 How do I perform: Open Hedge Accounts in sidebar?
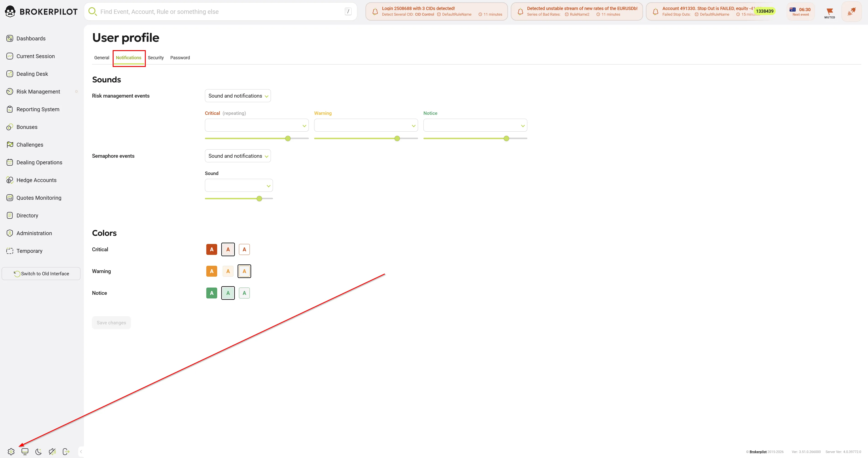coord(36,180)
